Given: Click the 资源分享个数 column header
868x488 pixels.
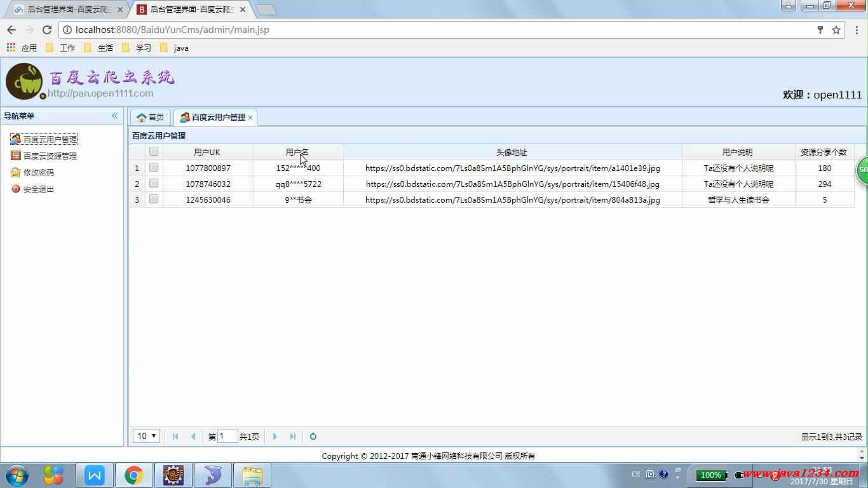Looking at the screenshot, I should point(824,152).
